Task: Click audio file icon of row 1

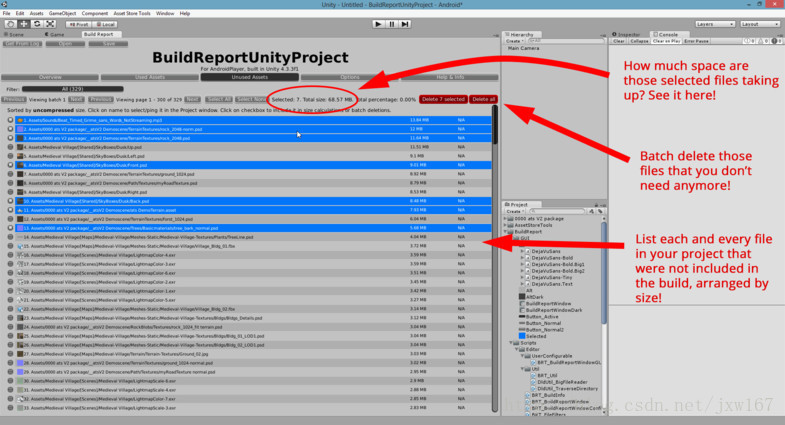Action: tap(20, 120)
